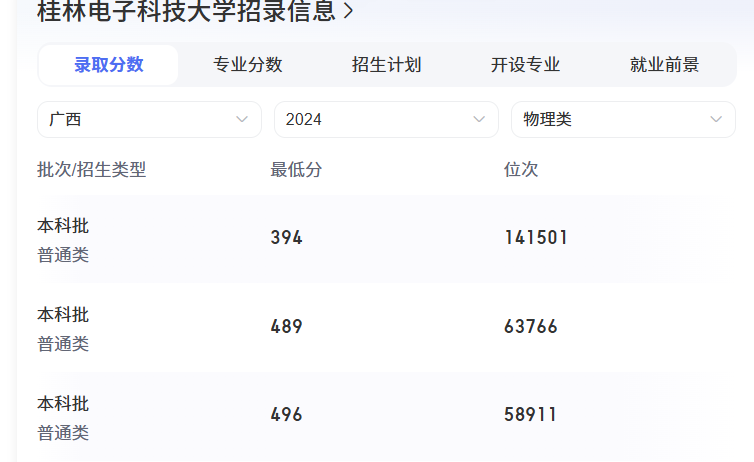This screenshot has height=462, width=754.
Task: Click 本科批 in the 496 score row
Action: (63, 403)
